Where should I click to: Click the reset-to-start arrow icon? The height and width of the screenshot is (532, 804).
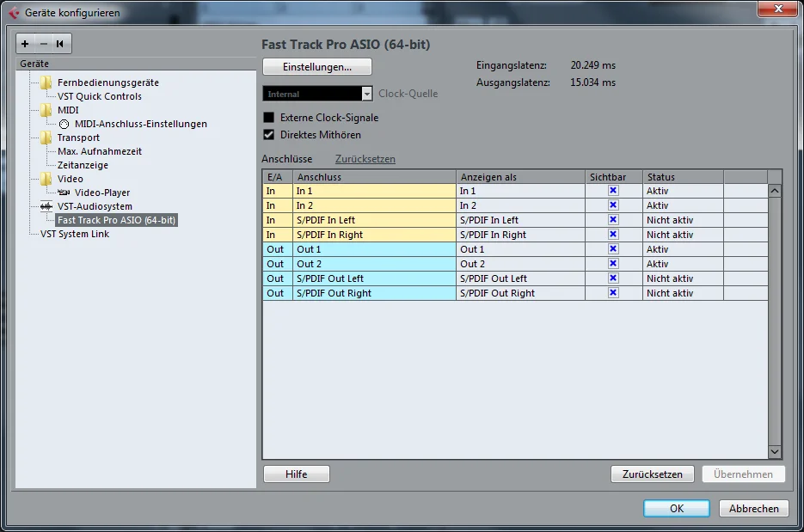[60, 44]
